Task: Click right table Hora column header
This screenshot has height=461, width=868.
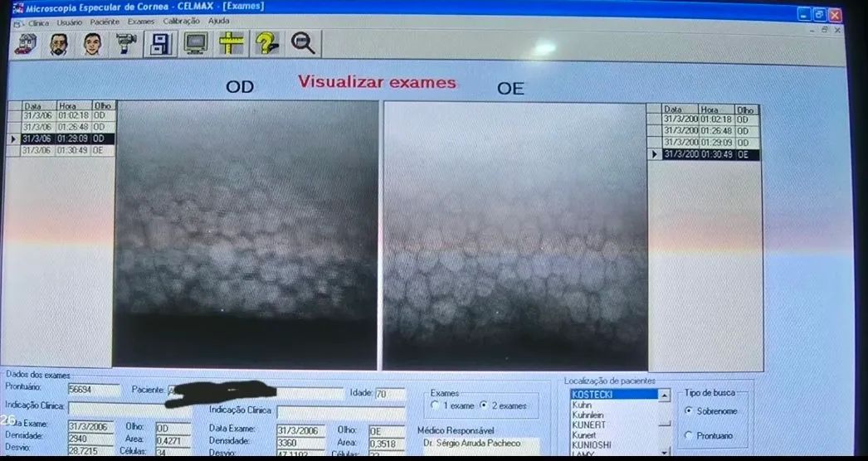Action: pyautogui.click(x=716, y=109)
